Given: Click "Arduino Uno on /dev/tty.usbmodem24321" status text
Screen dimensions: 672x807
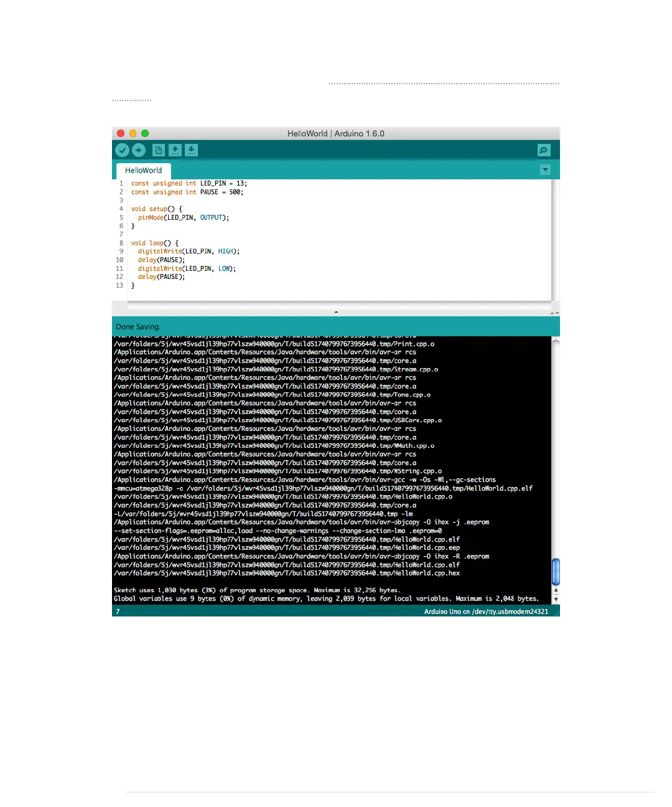Looking at the screenshot, I should click(x=486, y=611).
